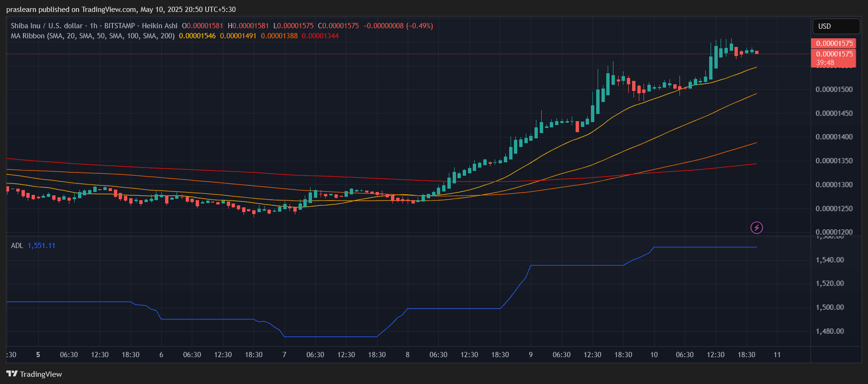Click the blue ADL value 1,551.11
The width and height of the screenshot is (868, 384).
click(42, 246)
